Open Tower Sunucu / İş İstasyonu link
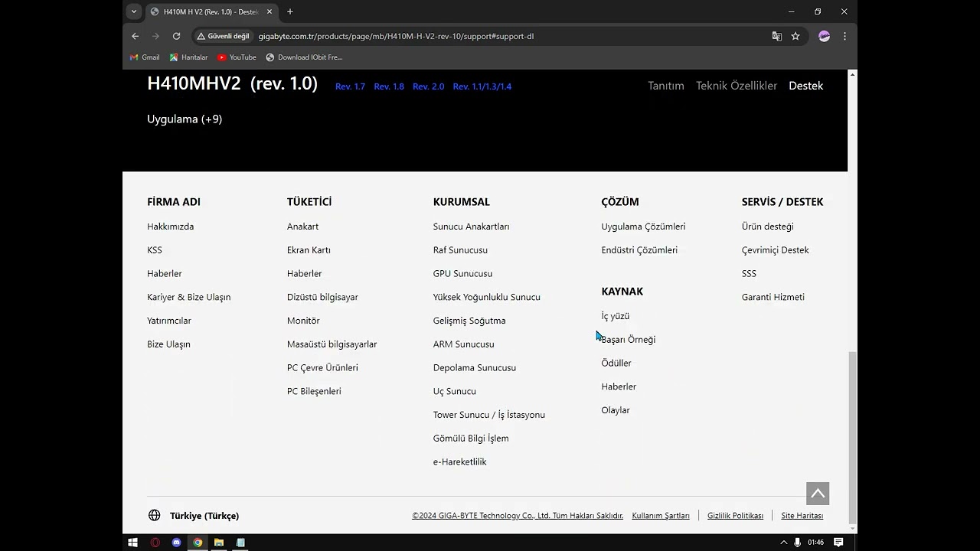Screen dimensions: 980x551 click(489, 415)
